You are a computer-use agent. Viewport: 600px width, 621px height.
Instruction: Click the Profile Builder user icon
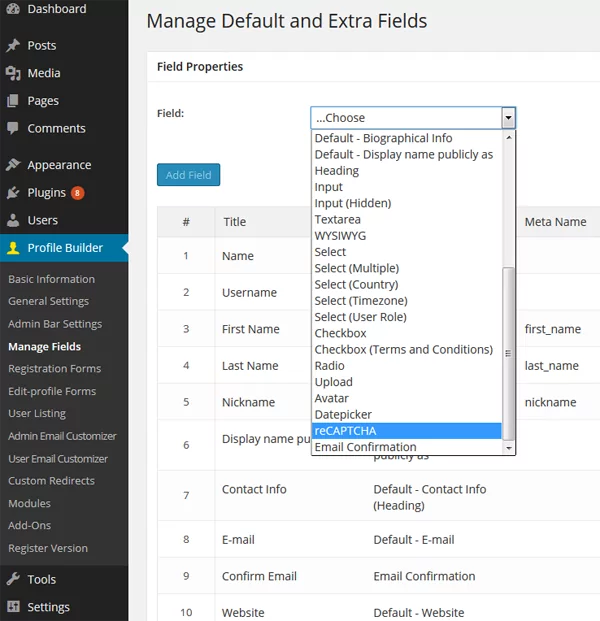[13, 248]
